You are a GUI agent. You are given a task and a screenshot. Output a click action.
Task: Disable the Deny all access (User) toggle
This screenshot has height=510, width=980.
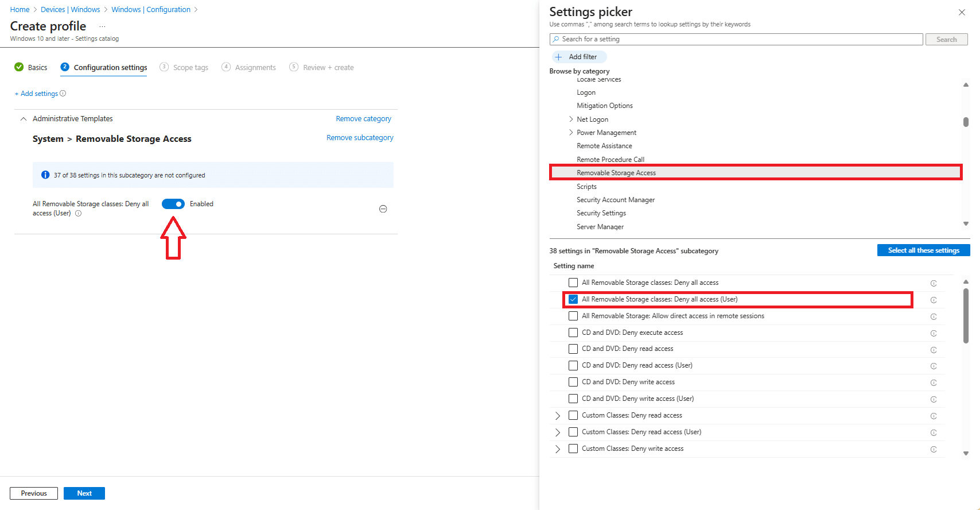(173, 204)
